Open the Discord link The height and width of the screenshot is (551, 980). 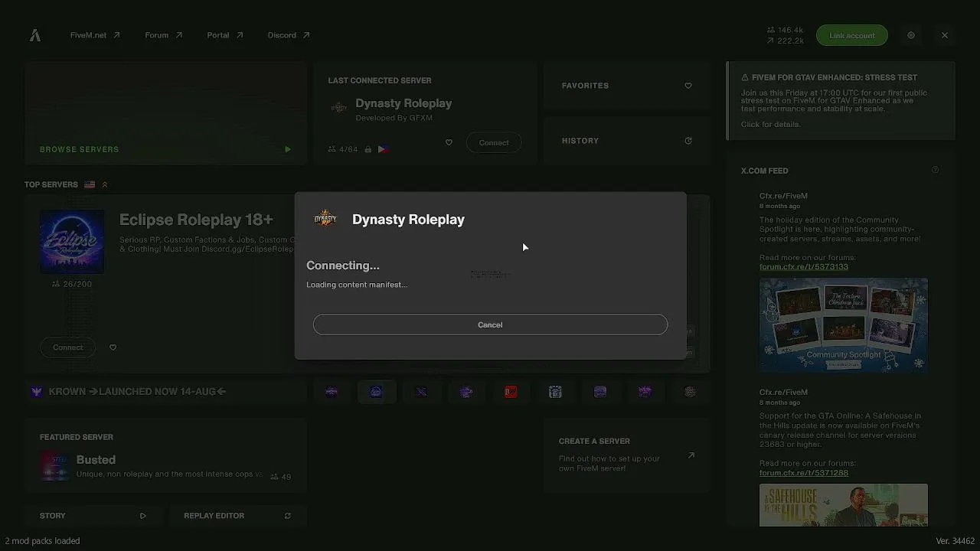289,35
